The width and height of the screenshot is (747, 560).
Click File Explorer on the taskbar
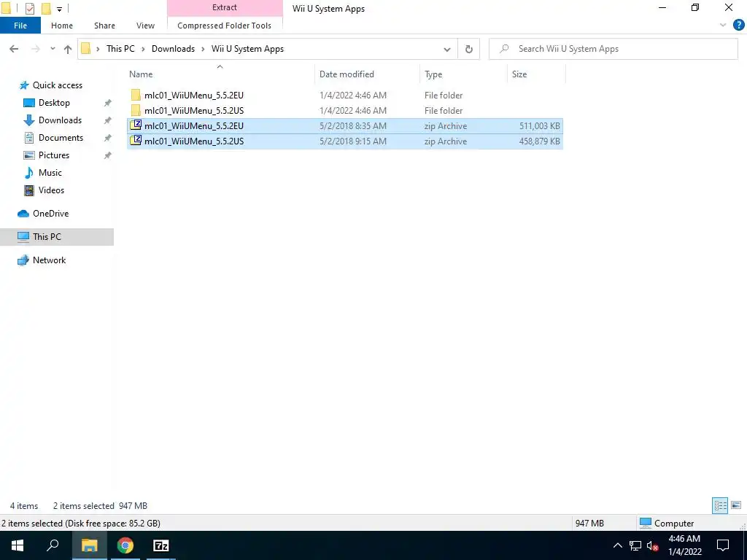click(x=89, y=545)
